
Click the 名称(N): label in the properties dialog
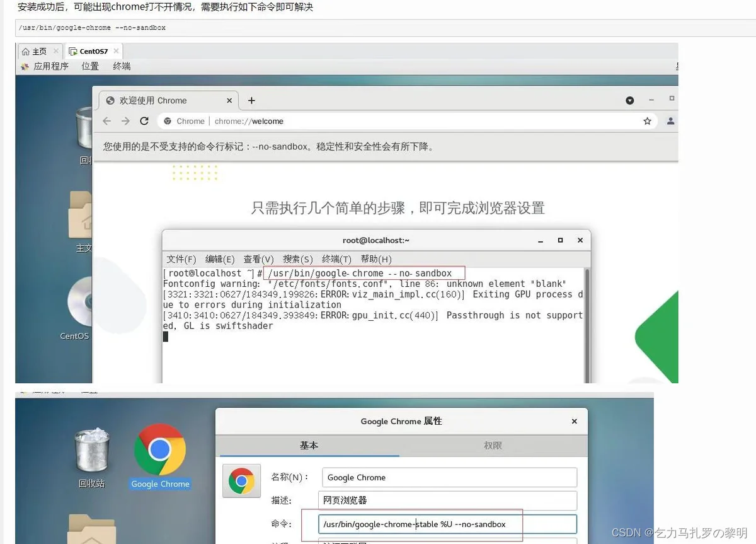coord(290,477)
